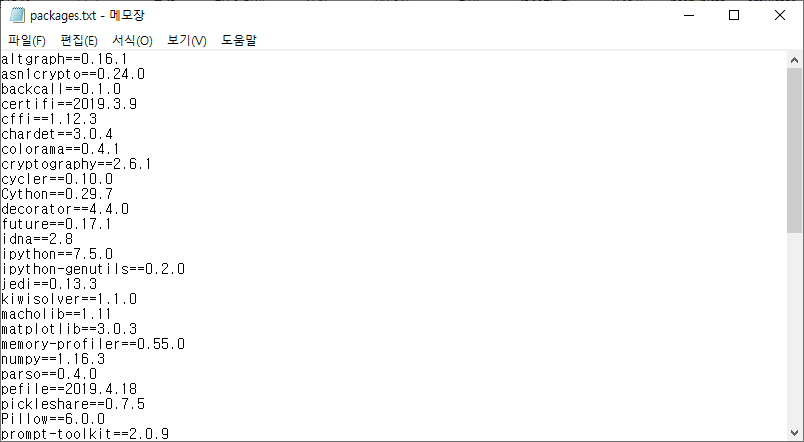Screen dimensions: 804x442
Task: Click the vertical scrollbar thumb
Action: pyautogui.click(x=794, y=150)
